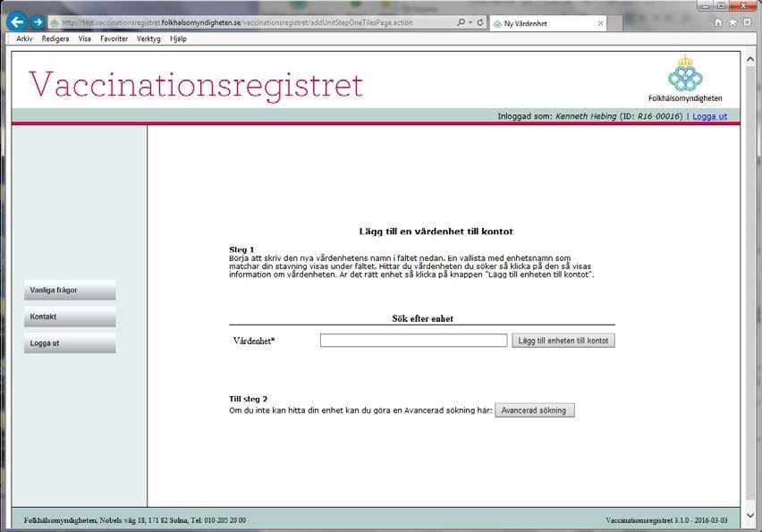Open the browser home icon
762x532 pixels.
pyautogui.click(x=718, y=22)
